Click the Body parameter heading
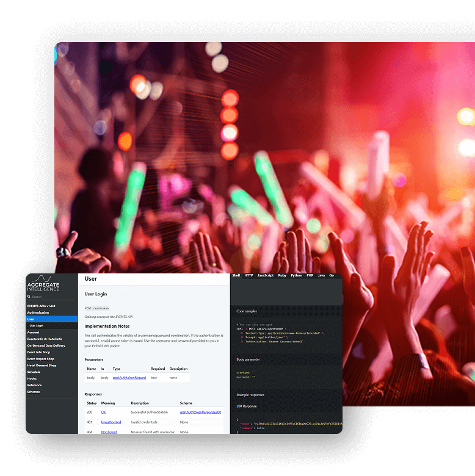Viewport: 475px width, 476px height. (x=248, y=359)
